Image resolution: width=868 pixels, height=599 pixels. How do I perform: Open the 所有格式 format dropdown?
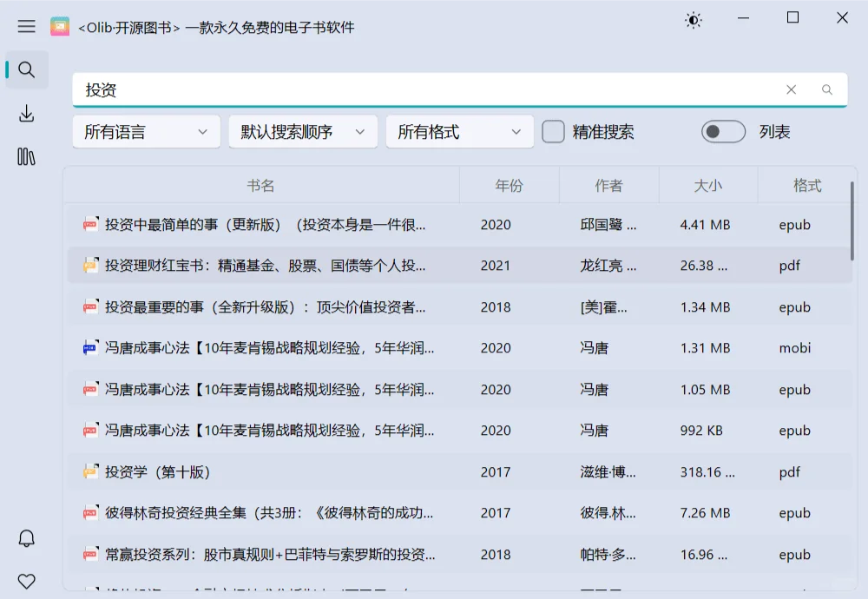click(x=459, y=132)
